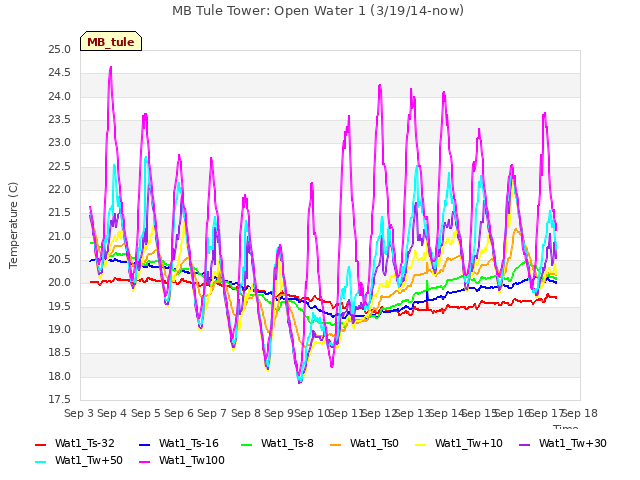Image resolution: width=640 pixels, height=480 pixels.
Task: Select the Wat1_Ts-32 legend label
Action: (x=84, y=443)
